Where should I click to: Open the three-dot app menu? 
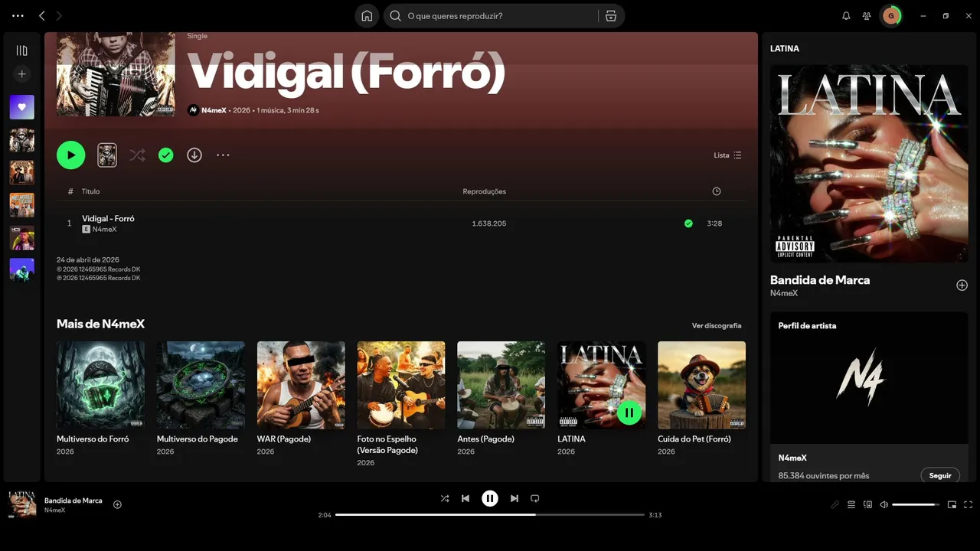point(18,16)
